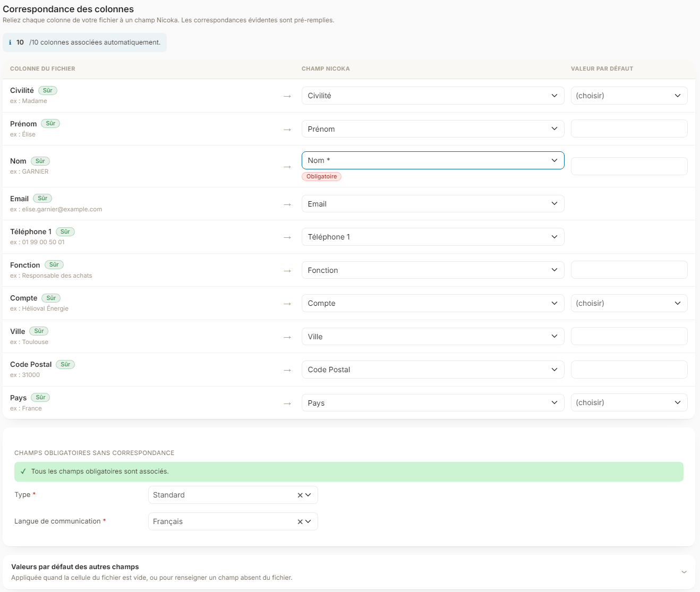The height and width of the screenshot is (592, 700).
Task: Open the Téléphone 1 Champ Nicoka dropdown
Action: point(433,237)
